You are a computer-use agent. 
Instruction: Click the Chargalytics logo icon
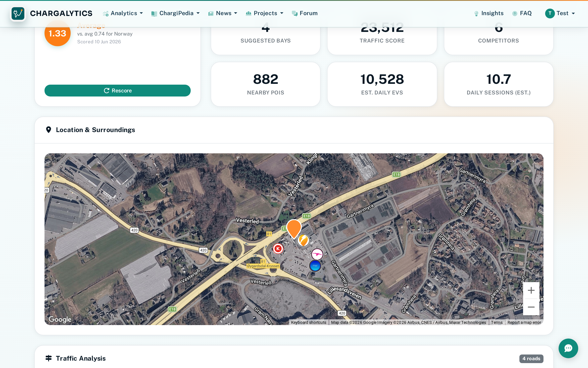tap(18, 13)
